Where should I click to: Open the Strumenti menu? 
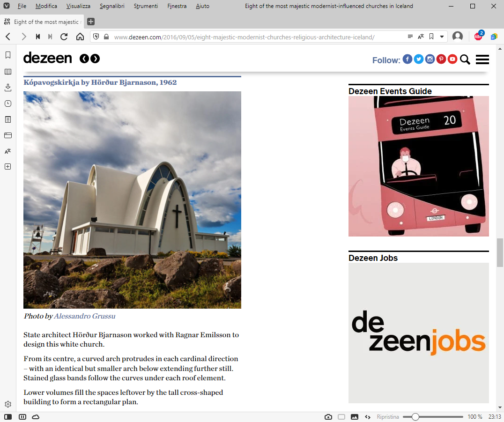146,6
